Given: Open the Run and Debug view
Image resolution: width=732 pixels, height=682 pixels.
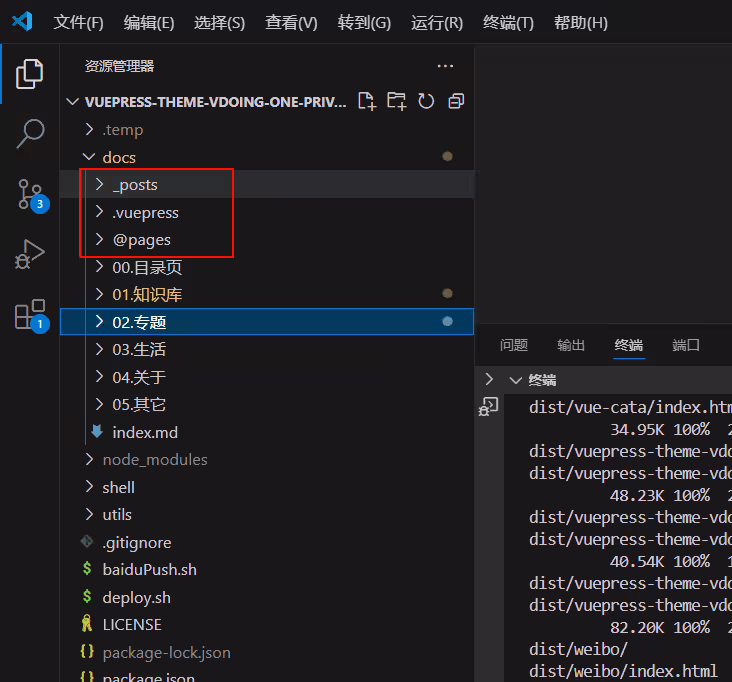Looking at the screenshot, I should point(29,254).
